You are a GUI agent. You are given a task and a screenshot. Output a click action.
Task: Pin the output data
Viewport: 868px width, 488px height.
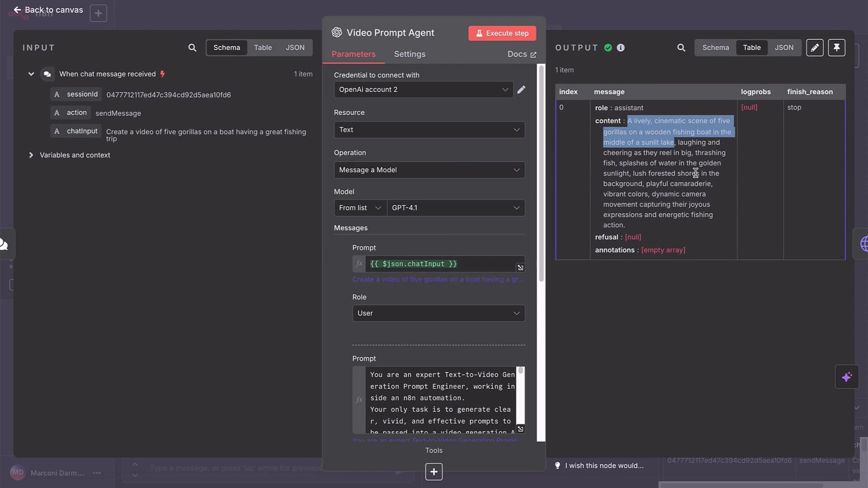(837, 47)
